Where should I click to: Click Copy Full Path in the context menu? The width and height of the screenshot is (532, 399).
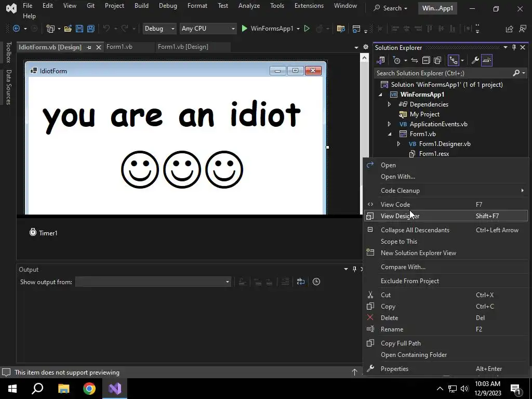tap(446, 343)
